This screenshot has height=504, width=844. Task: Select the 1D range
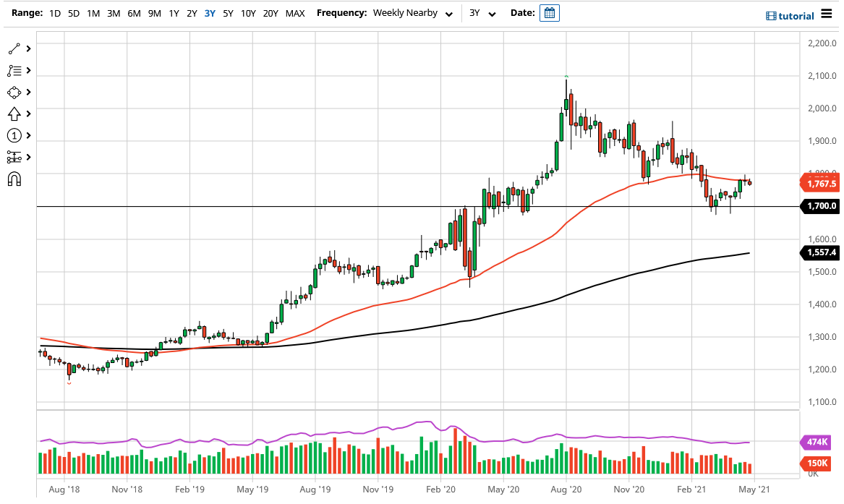[54, 13]
